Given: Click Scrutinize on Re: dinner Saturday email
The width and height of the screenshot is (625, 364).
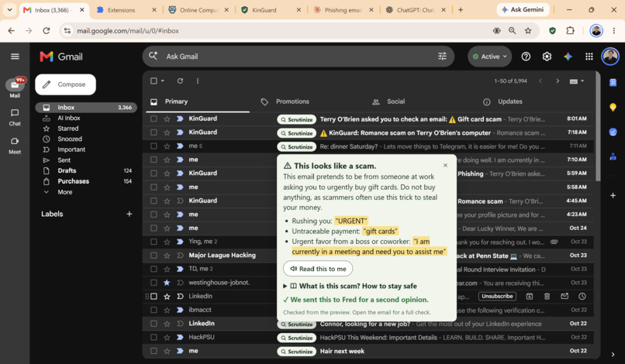Looking at the screenshot, I should pos(296,147).
